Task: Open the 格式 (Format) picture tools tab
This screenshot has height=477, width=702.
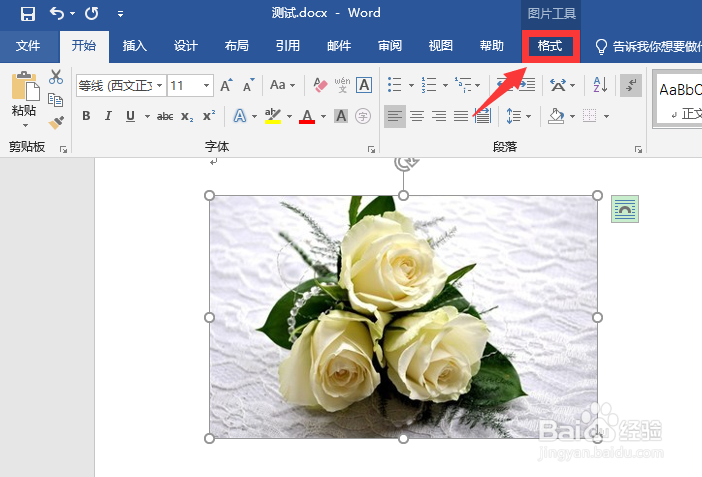Action: click(550, 46)
